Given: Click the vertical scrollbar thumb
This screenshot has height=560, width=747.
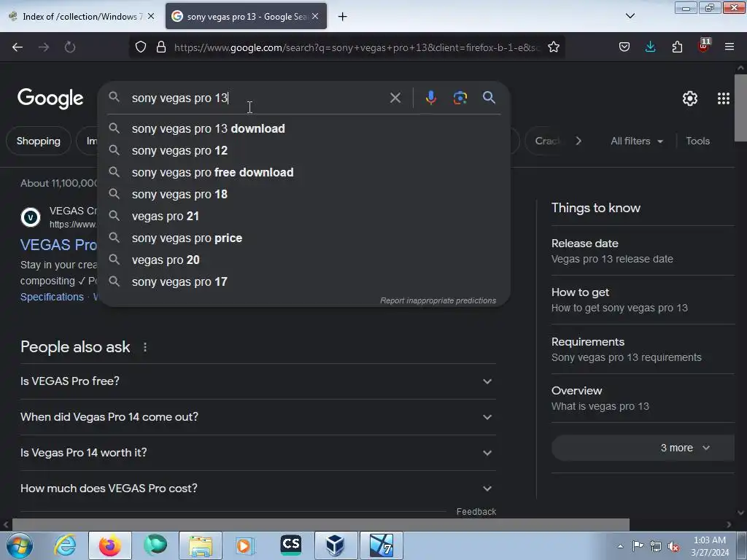Looking at the screenshot, I should 740,108.
